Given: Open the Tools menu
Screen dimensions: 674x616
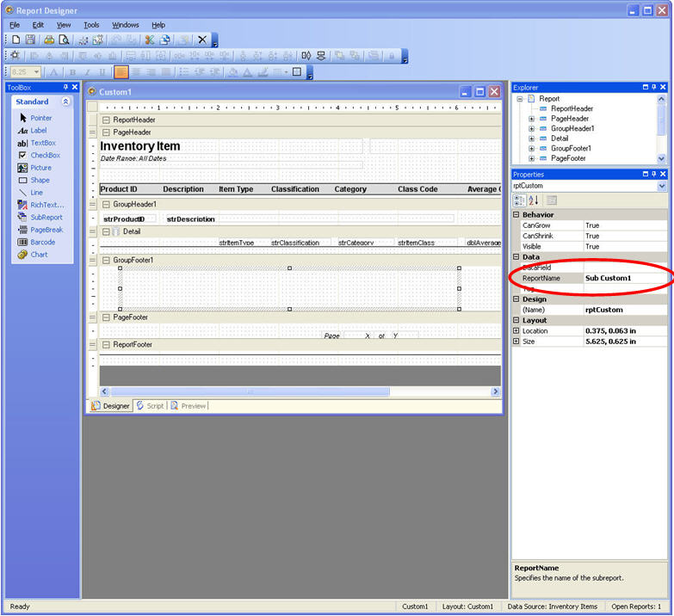Looking at the screenshot, I should (91, 25).
